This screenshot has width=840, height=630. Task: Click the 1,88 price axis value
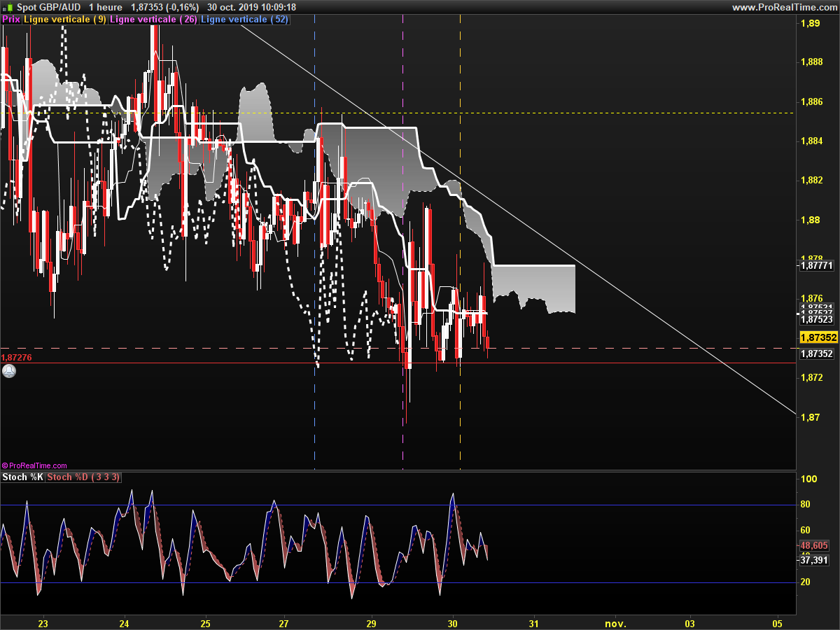click(x=809, y=220)
